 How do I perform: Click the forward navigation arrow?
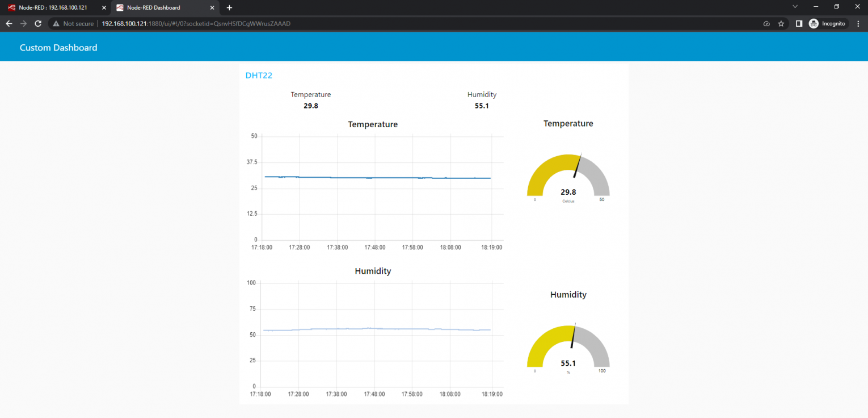point(23,23)
